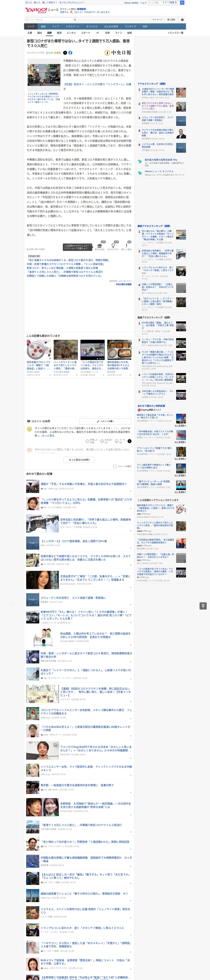Click the scroll-to-top arrow button
210x980 pixels.
click(x=203, y=606)
